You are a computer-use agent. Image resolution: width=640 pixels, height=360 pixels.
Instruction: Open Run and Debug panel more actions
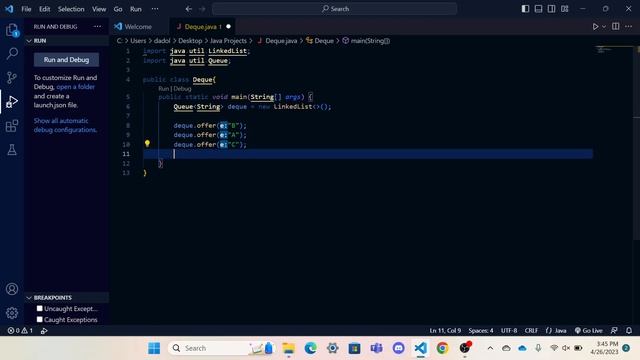pos(97,27)
